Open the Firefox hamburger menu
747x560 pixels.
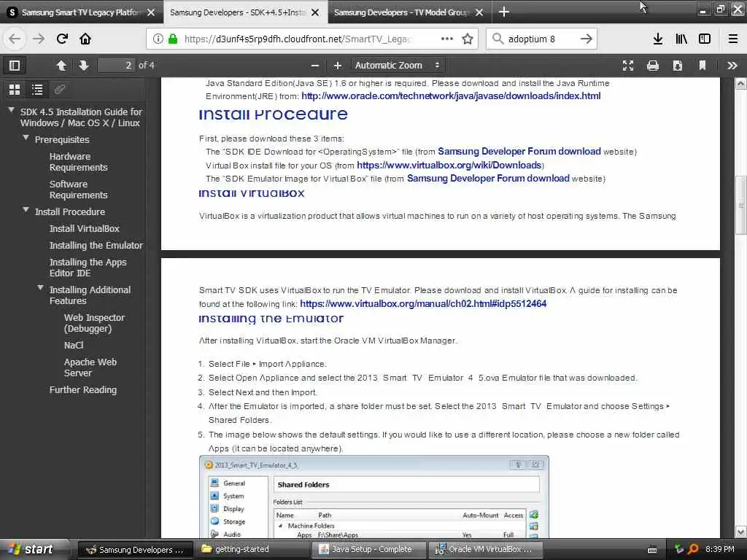pos(732,39)
